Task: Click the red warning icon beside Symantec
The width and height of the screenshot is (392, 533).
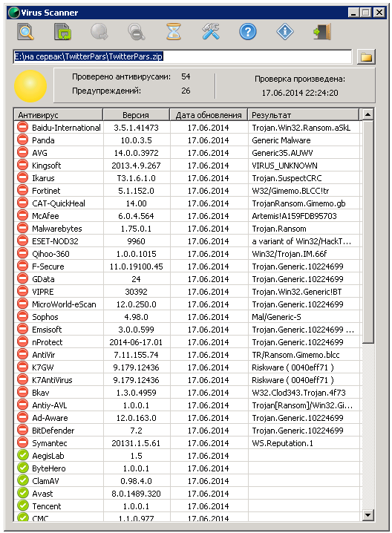Action: [x=22, y=443]
